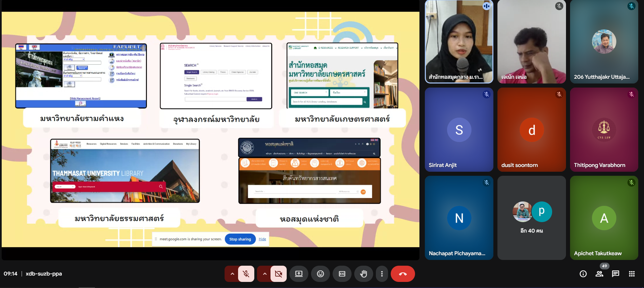Viewport: 644px width, 288px height.
Task: Click muted mic icon on Nachapat tile
Action: coord(487,183)
